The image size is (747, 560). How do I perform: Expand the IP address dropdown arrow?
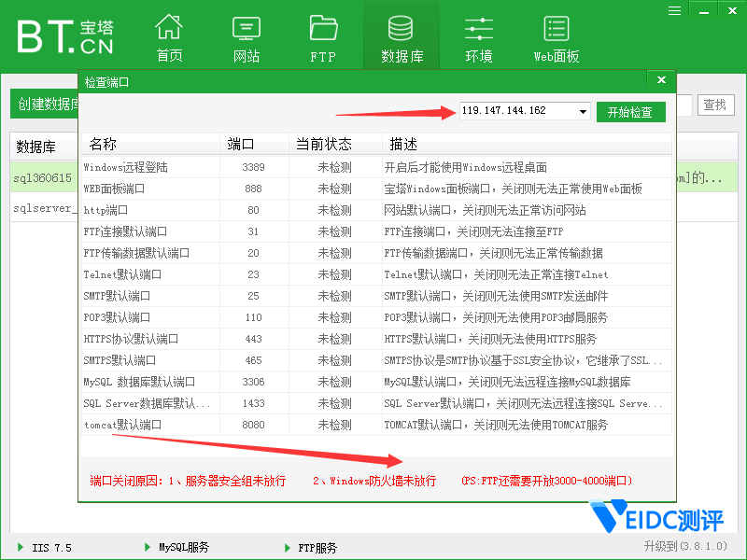pyautogui.click(x=584, y=112)
